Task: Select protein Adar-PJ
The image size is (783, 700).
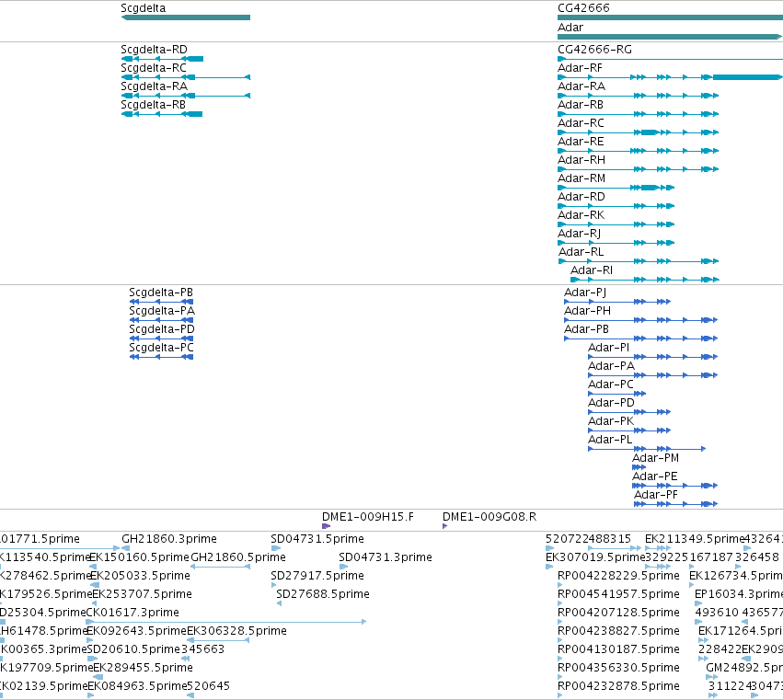Action: click(x=585, y=293)
